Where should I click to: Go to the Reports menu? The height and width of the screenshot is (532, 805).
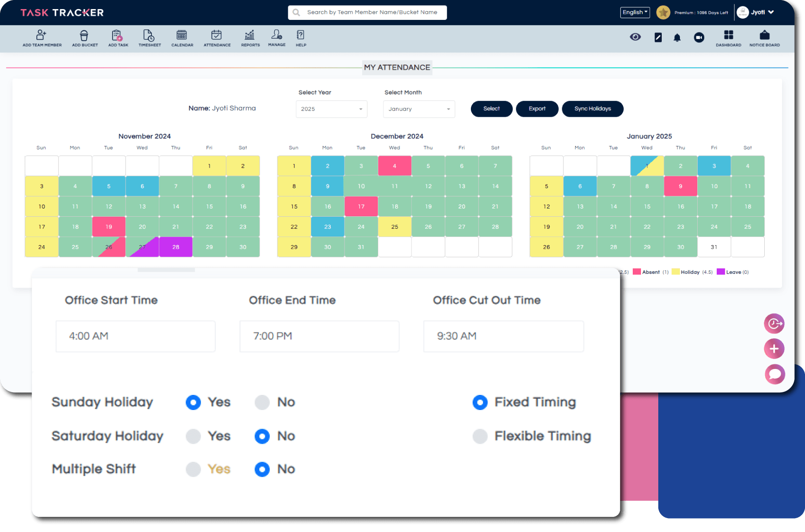point(250,38)
